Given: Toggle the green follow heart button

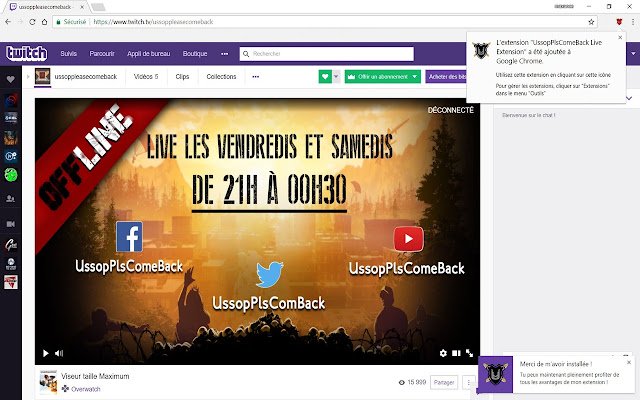Looking at the screenshot, I should 325,76.
